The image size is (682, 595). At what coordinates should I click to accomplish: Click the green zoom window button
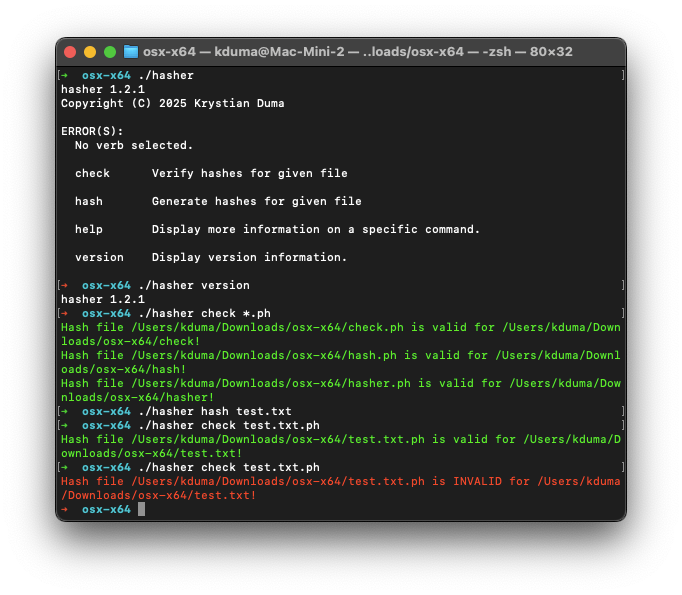click(110, 52)
